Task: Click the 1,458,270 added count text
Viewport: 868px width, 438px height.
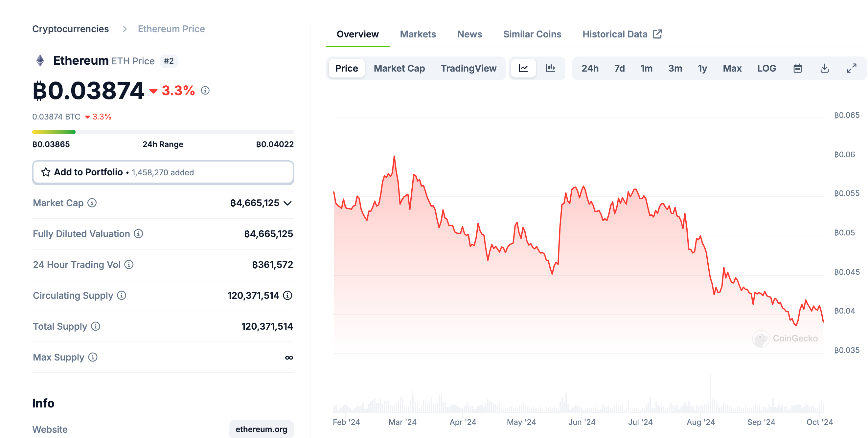Action: (163, 172)
